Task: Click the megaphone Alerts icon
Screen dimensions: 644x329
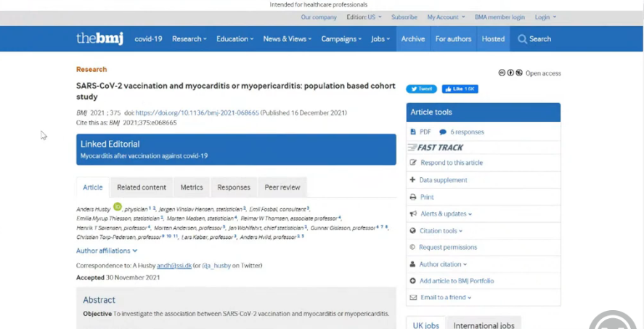Action: click(x=413, y=214)
